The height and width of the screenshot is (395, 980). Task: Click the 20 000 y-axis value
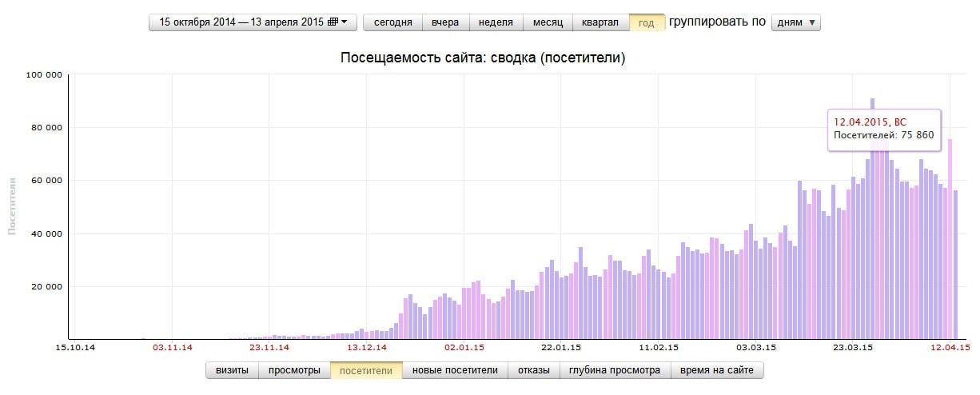pos(47,287)
